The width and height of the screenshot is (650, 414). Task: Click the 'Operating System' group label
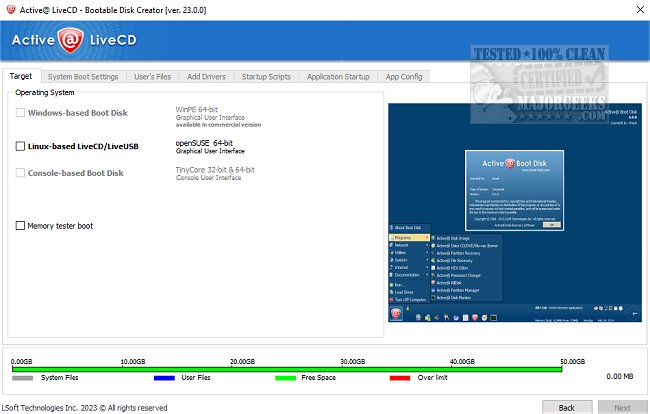(x=45, y=92)
